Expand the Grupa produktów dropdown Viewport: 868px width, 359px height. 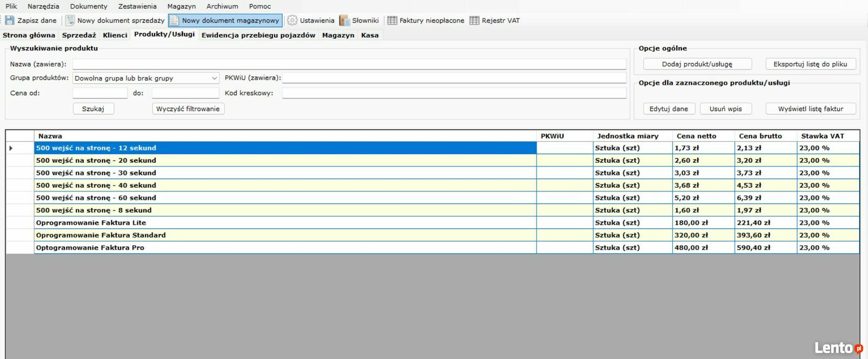(214, 78)
